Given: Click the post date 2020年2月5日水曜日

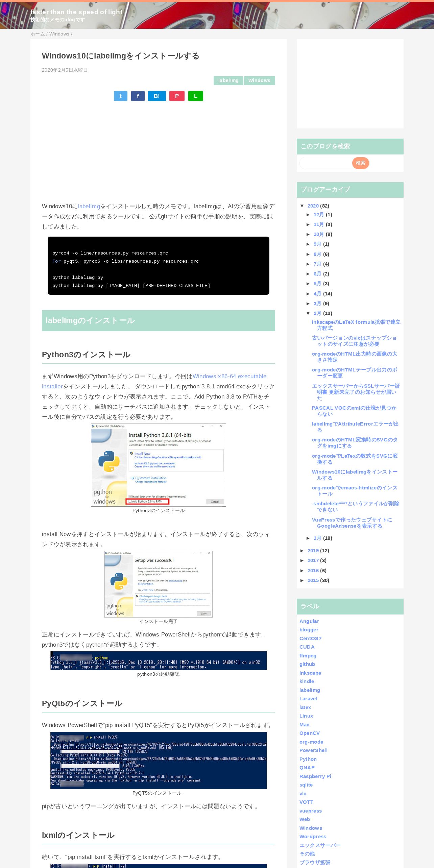Looking at the screenshot, I should [x=65, y=70].
